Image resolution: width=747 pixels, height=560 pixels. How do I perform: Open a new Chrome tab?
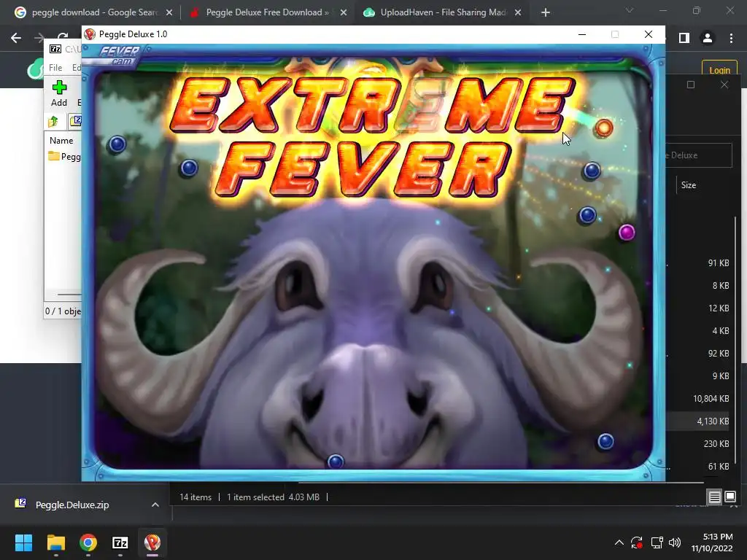[x=546, y=13]
